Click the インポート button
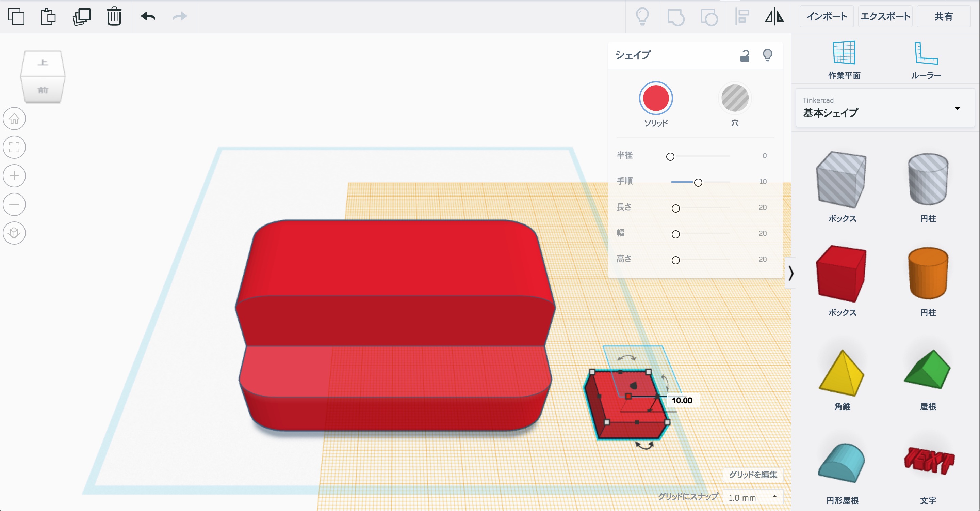This screenshot has height=511, width=980. click(x=826, y=16)
